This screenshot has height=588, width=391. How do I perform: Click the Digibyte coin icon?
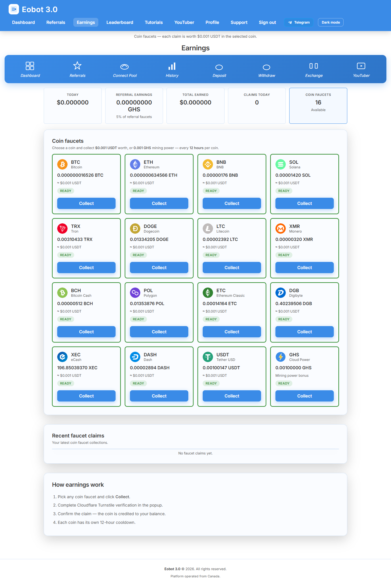pos(281,293)
